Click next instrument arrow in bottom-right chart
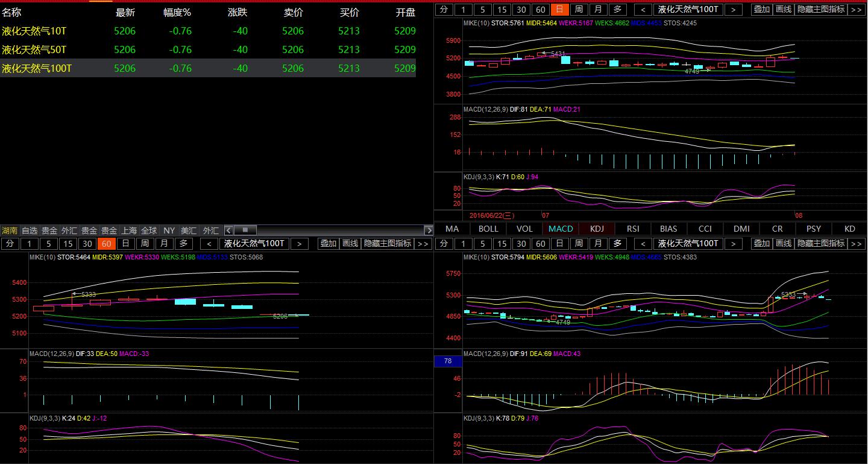Image resolution: width=868 pixels, height=464 pixels. pos(733,243)
